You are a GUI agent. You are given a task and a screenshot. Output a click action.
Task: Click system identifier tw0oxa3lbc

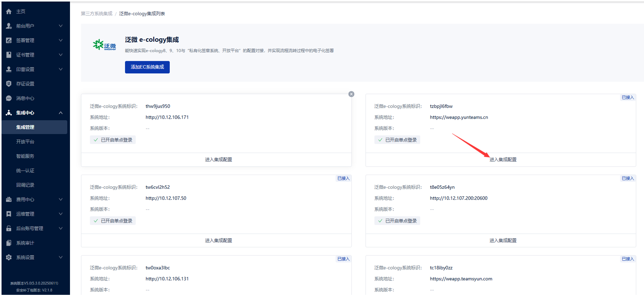[x=158, y=268]
